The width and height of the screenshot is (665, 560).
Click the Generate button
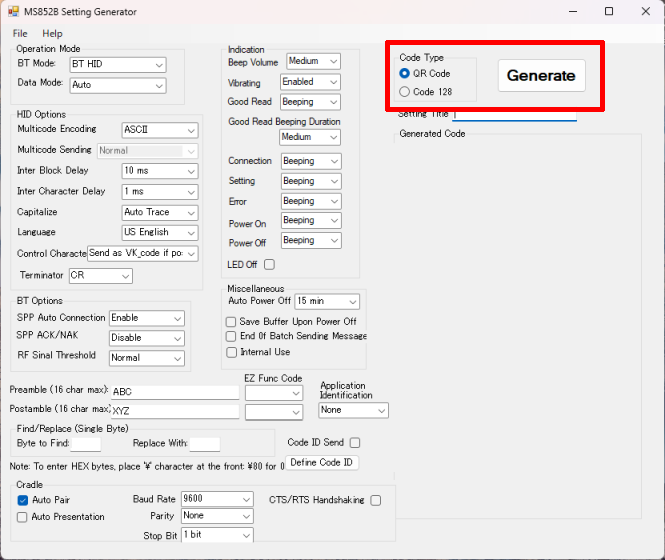[541, 76]
